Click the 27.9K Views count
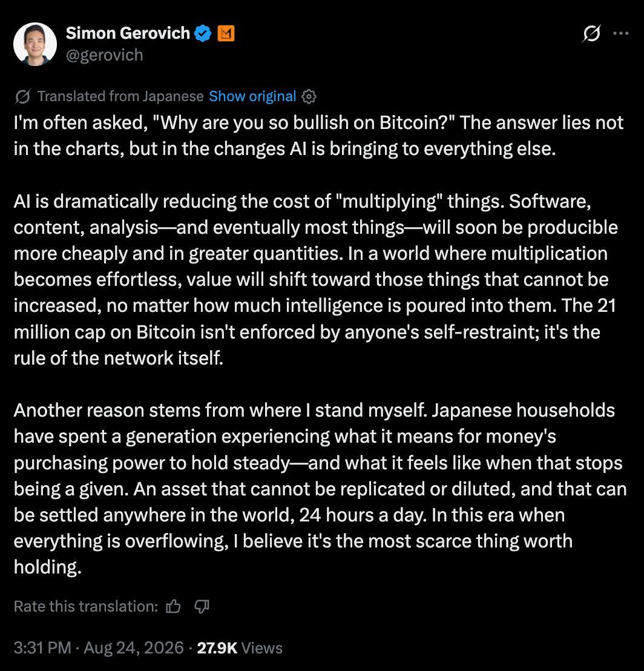Image resolution: width=644 pixels, height=671 pixels. pos(240,647)
